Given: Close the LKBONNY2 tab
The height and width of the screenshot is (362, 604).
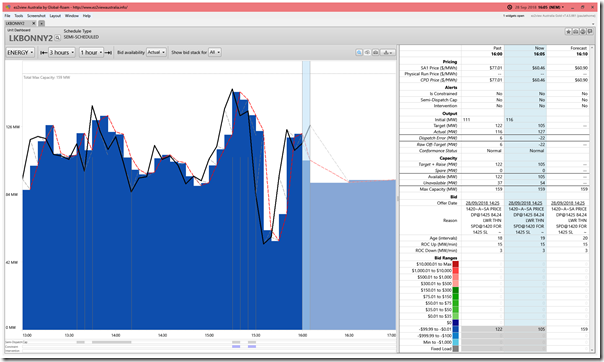Looking at the screenshot, I should 34,23.
